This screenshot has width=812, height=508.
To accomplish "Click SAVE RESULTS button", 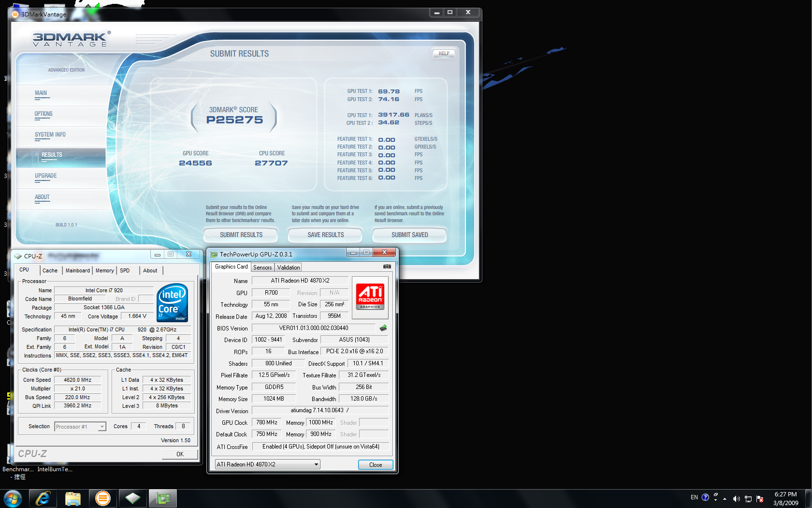I will (x=325, y=235).
